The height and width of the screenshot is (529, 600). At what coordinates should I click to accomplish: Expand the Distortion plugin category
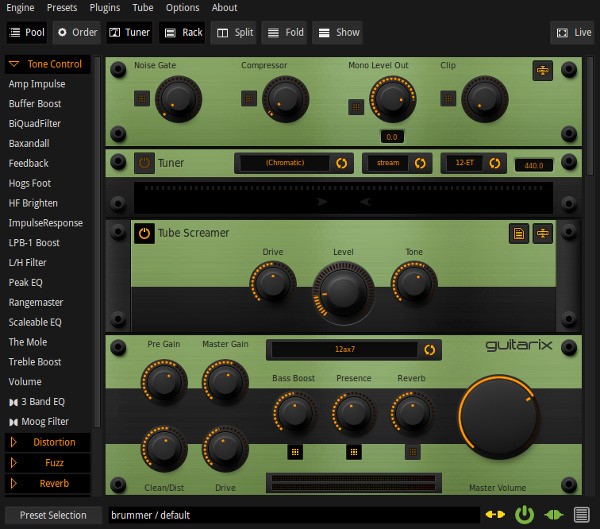click(48, 441)
